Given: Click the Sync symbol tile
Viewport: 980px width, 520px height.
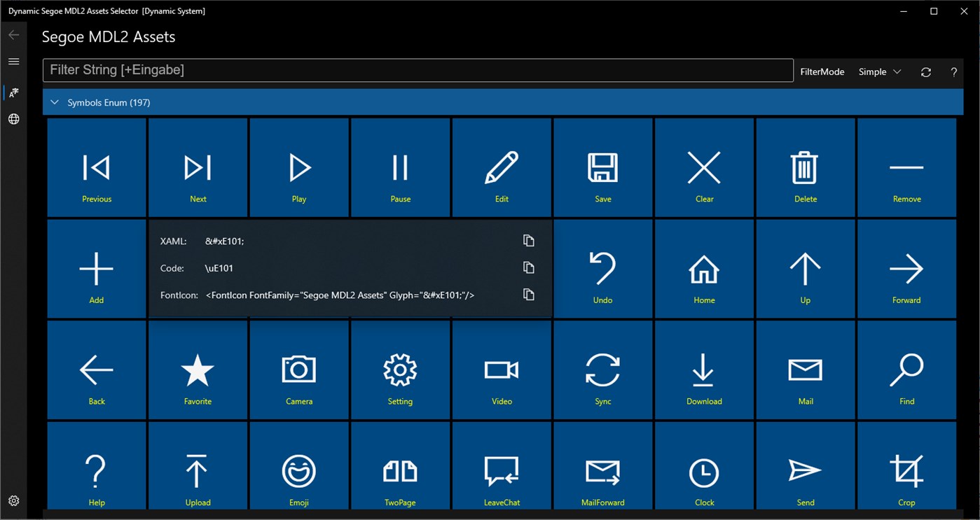Looking at the screenshot, I should (603, 370).
